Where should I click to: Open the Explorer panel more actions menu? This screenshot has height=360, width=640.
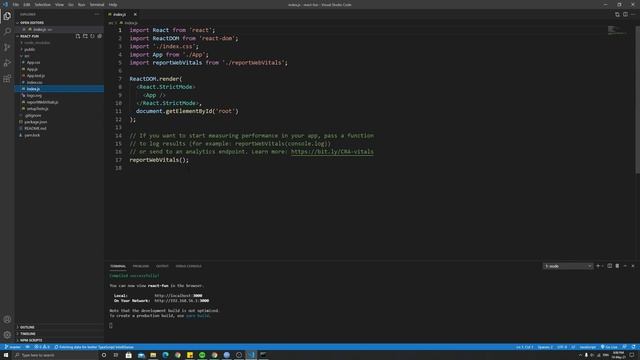[x=97, y=14]
